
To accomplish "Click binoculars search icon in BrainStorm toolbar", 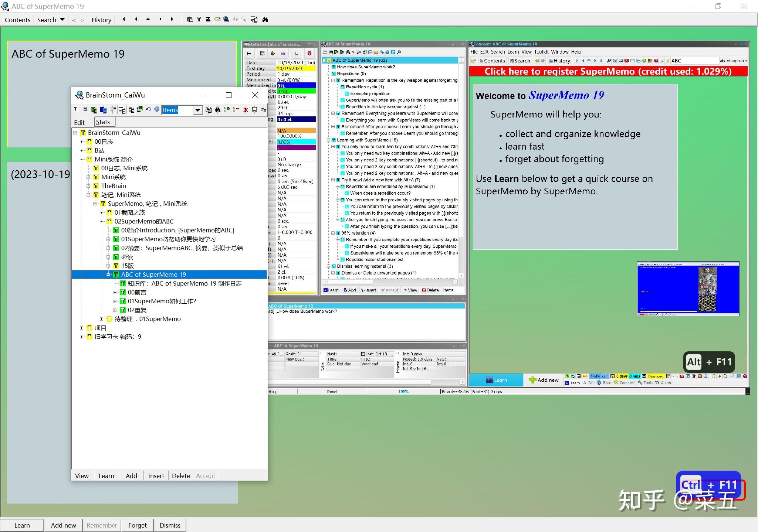I will coord(217,110).
